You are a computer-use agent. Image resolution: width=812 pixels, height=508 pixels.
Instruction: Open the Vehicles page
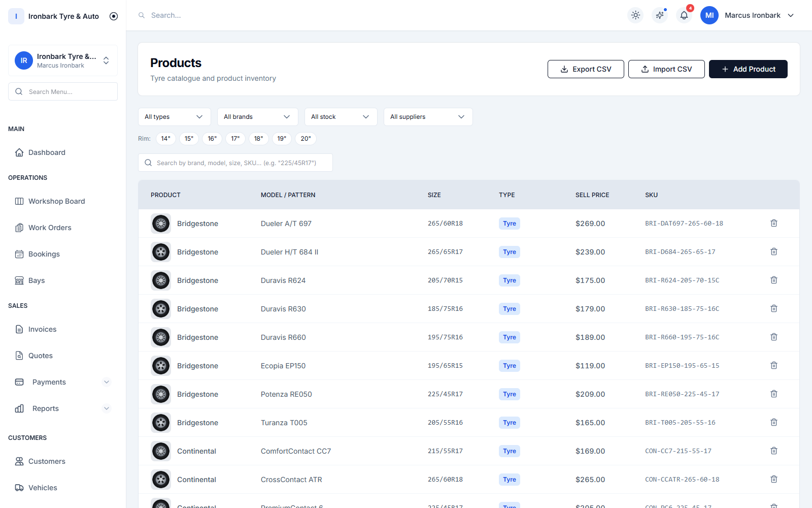63,488
